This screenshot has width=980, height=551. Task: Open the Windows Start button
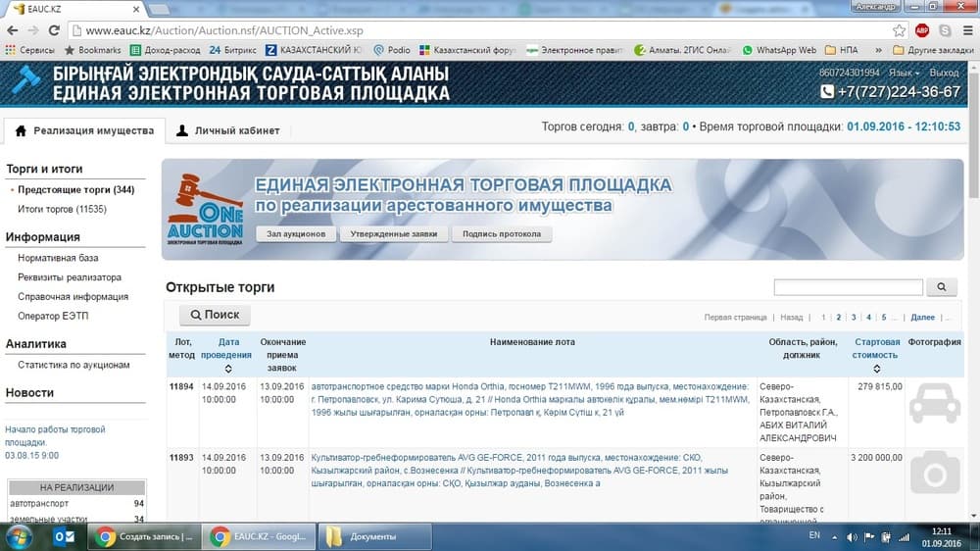(x=18, y=536)
